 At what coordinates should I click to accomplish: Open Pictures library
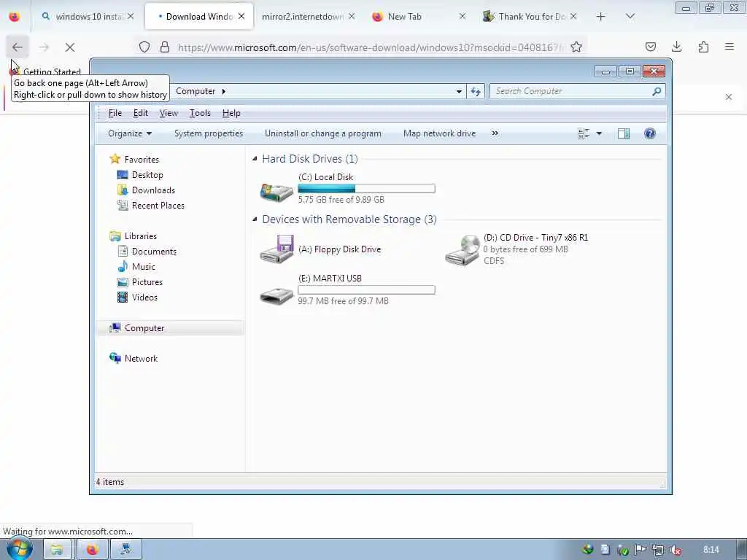pyautogui.click(x=147, y=282)
